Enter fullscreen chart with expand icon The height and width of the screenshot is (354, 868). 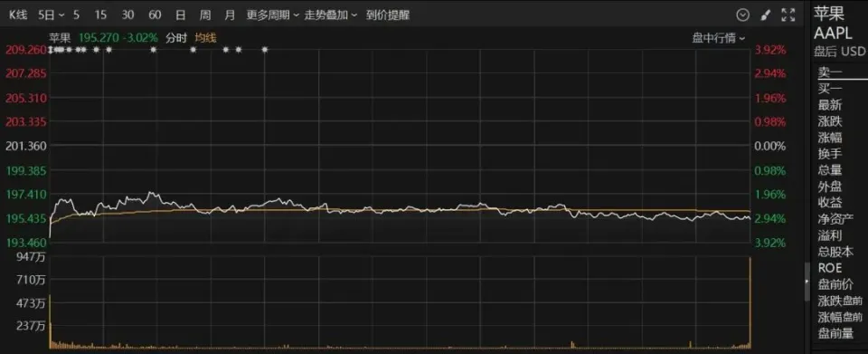pyautogui.click(x=788, y=15)
